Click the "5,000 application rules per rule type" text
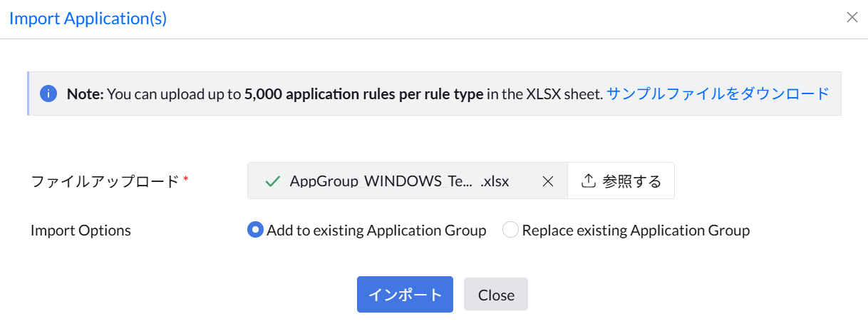This screenshot has width=868, height=329. tap(363, 93)
